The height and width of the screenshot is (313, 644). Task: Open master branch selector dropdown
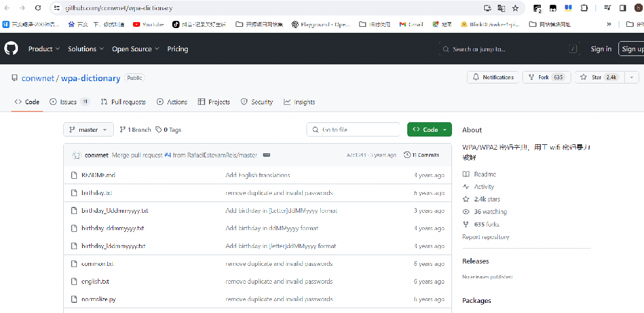coord(88,129)
